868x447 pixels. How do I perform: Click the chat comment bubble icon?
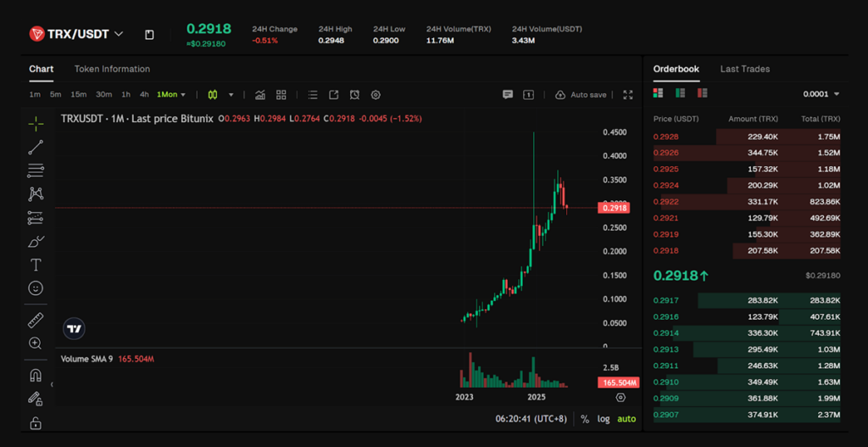508,95
